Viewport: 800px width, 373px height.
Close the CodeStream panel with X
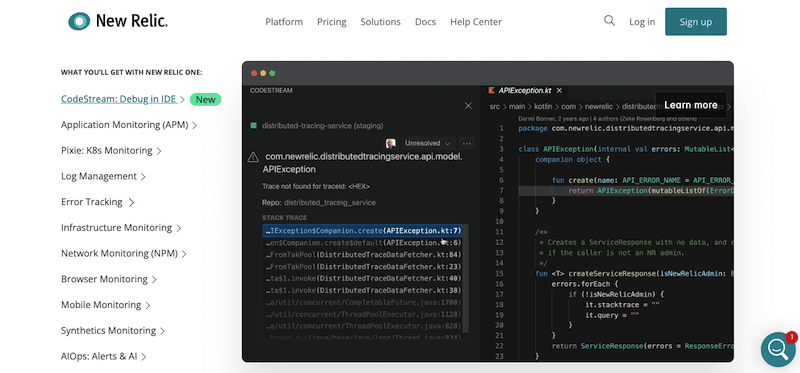click(x=468, y=106)
